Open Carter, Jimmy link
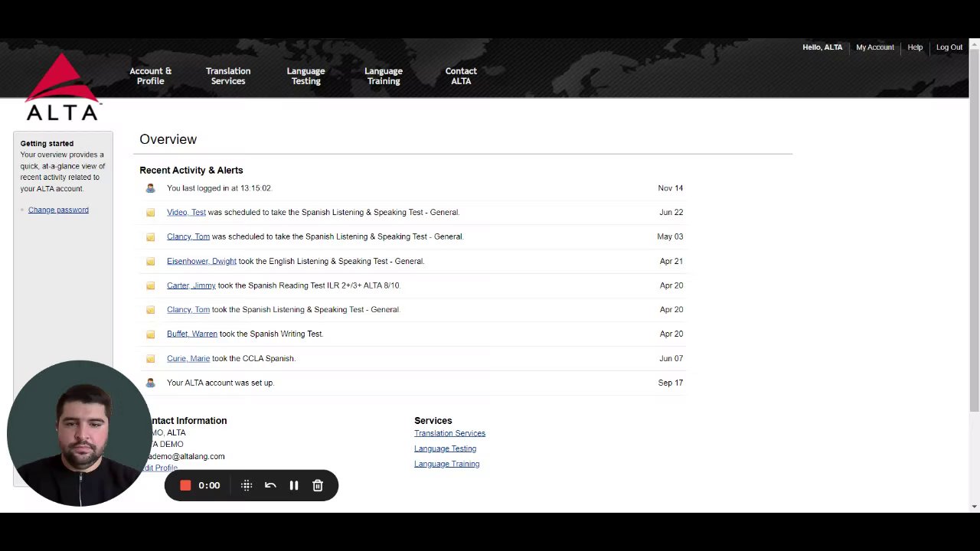The image size is (980, 551). point(191,285)
